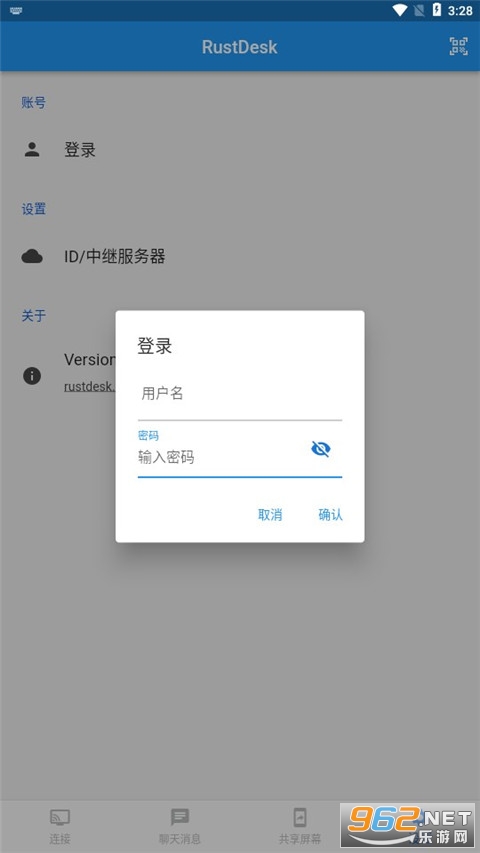
Task: Confirm login with 确认 button
Action: point(330,515)
